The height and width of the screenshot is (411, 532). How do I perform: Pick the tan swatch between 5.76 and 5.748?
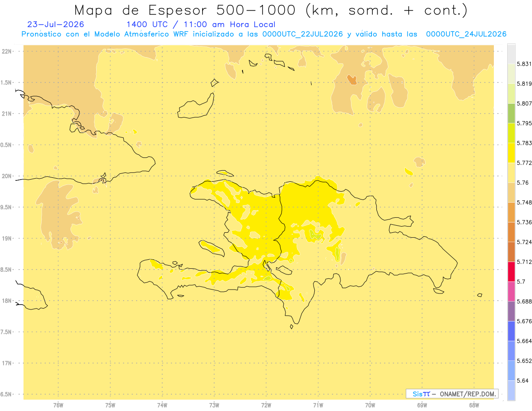pyautogui.click(x=511, y=192)
